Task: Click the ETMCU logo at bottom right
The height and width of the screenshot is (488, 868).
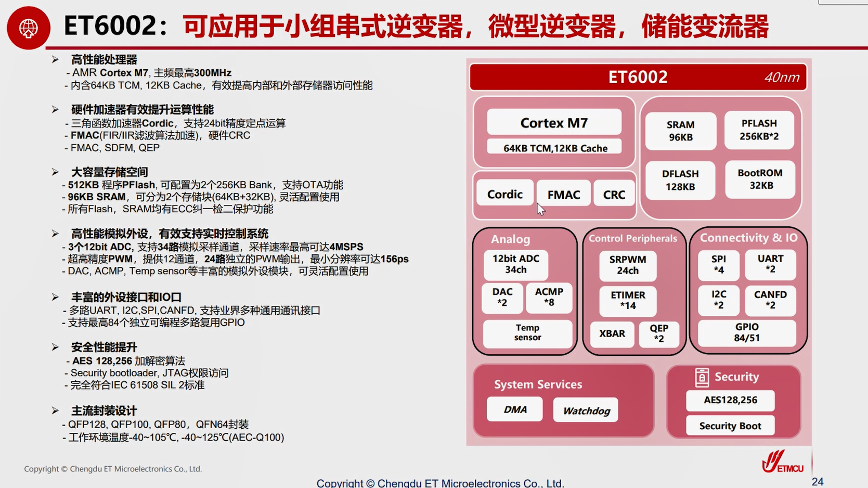Action: click(783, 461)
